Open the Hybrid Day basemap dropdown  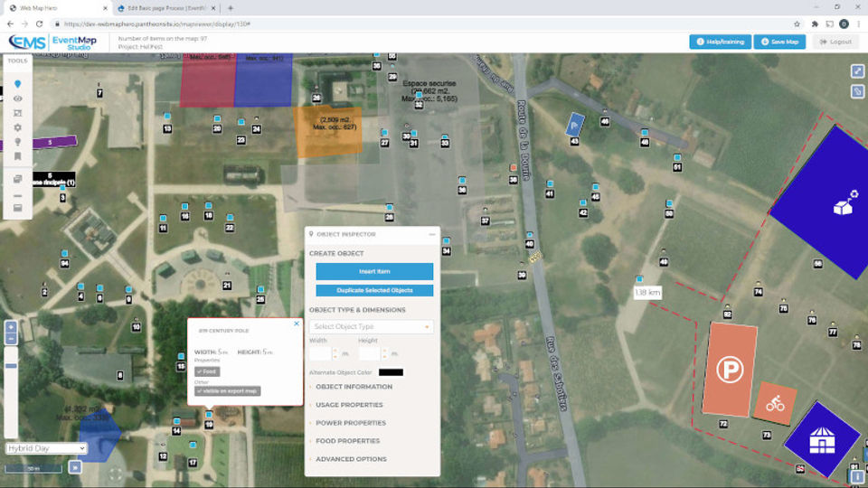pyautogui.click(x=46, y=448)
